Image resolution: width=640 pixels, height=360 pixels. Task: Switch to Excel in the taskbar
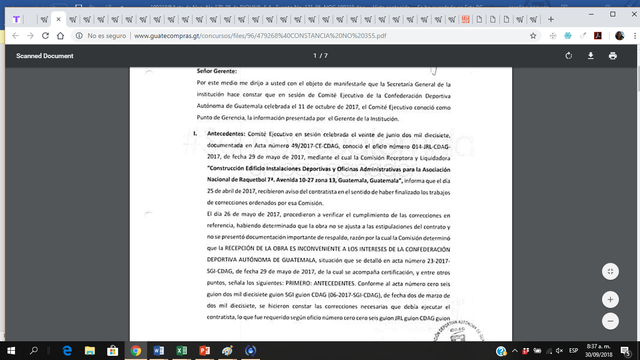pos(182,351)
